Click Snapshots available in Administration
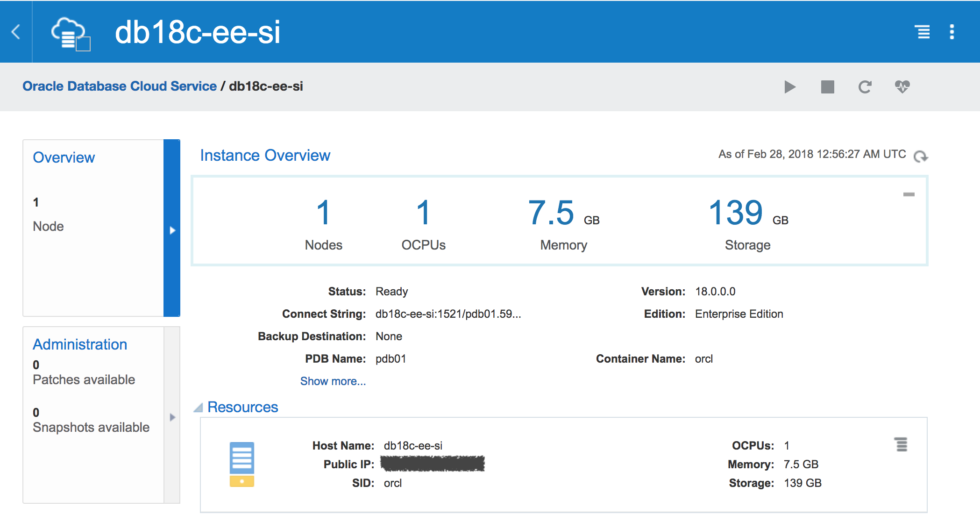The width and height of the screenshot is (980, 529). click(x=91, y=427)
